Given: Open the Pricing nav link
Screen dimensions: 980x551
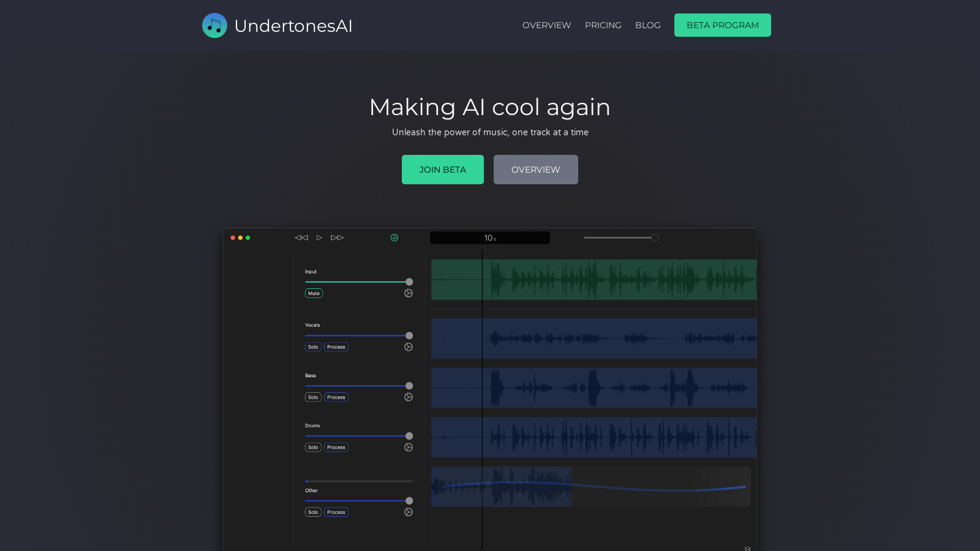Looking at the screenshot, I should coord(603,25).
